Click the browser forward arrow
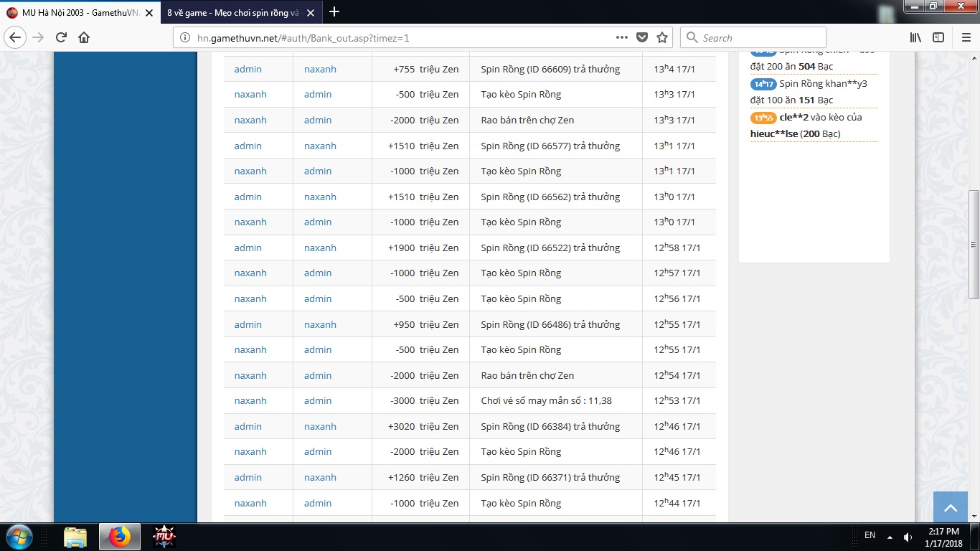This screenshot has width=980, height=551. pyautogui.click(x=39, y=37)
